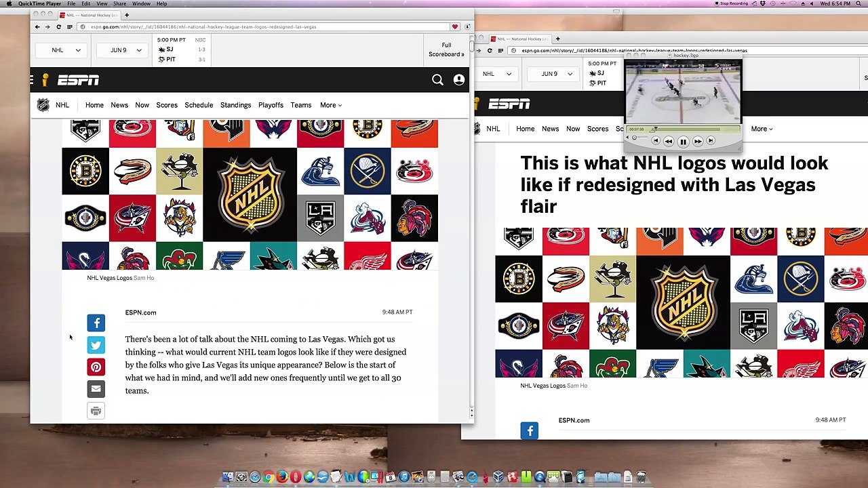Share article on Facebook in left window
The height and width of the screenshot is (488, 868).
point(96,323)
